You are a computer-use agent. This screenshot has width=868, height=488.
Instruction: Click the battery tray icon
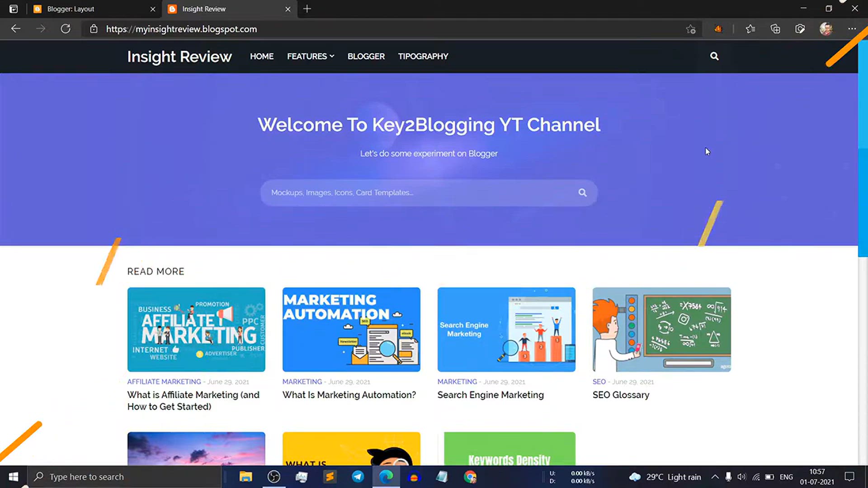pyautogui.click(x=769, y=477)
